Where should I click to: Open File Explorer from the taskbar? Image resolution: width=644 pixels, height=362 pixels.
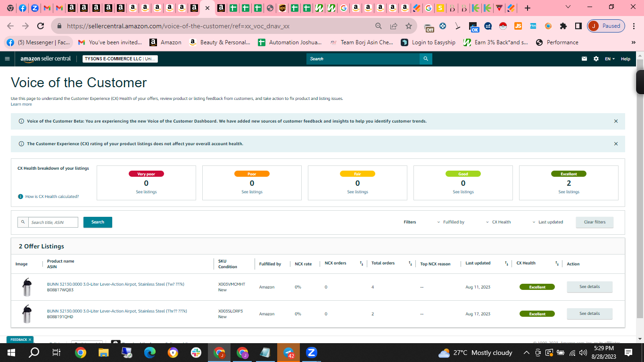pos(104,353)
